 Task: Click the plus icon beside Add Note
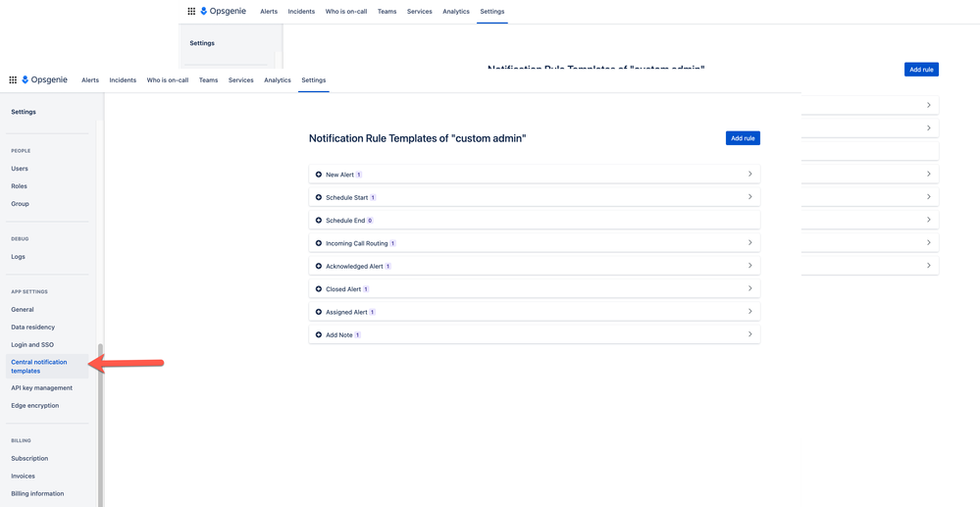[x=319, y=335]
